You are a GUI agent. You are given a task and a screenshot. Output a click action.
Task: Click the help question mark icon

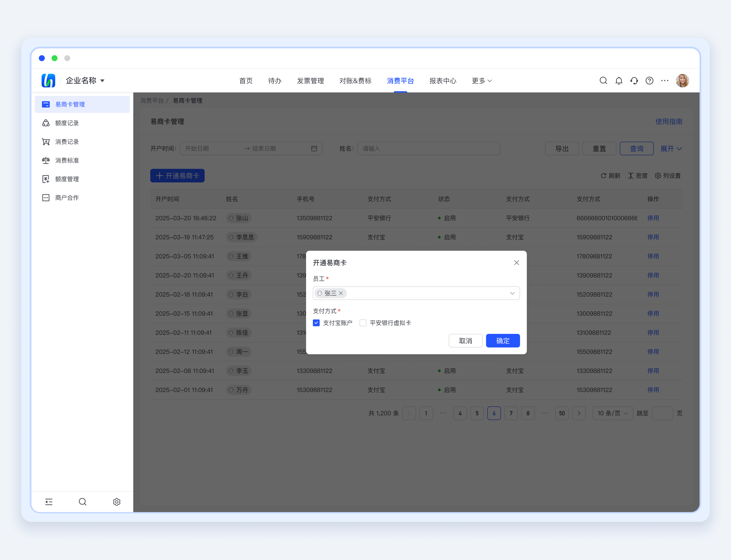pyautogui.click(x=649, y=81)
